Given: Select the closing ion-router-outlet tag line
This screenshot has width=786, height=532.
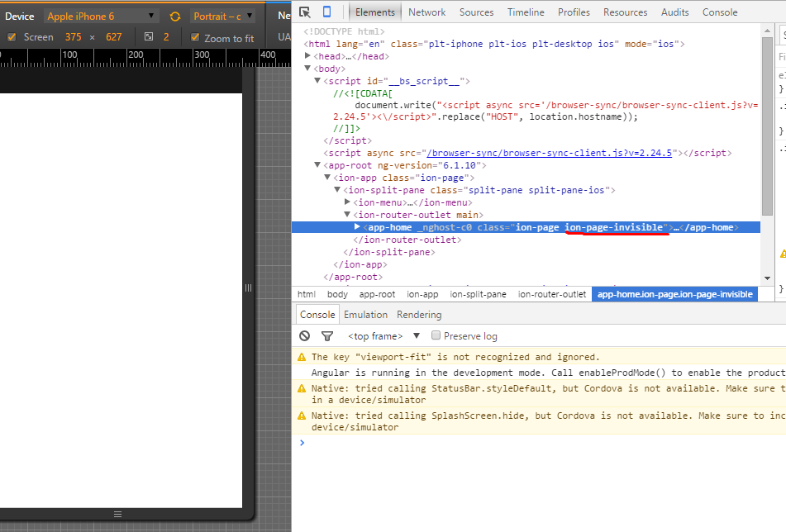Looking at the screenshot, I should pyautogui.click(x=407, y=240).
